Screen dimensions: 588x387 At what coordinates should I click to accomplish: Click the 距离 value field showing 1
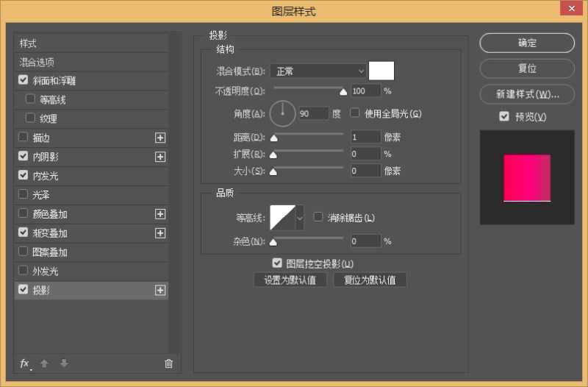click(x=365, y=137)
